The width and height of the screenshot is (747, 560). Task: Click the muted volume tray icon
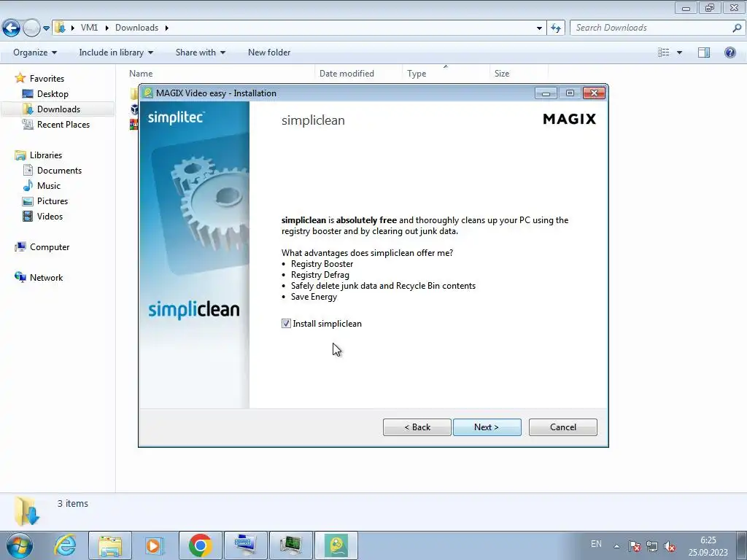click(670, 546)
